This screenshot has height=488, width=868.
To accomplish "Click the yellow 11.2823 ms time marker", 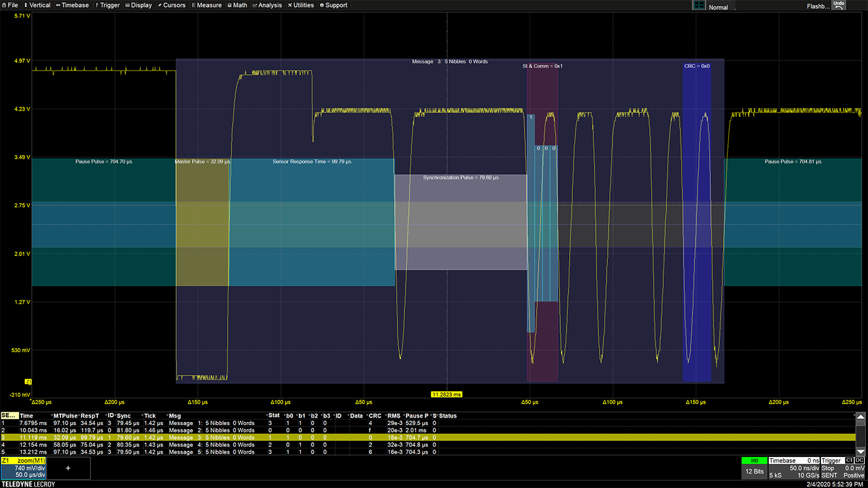I will click(x=446, y=395).
